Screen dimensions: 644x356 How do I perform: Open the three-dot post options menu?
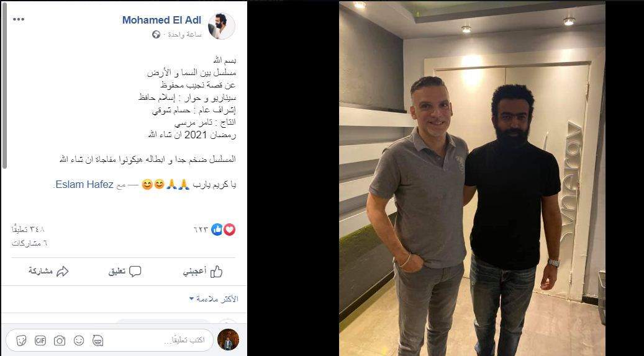pyautogui.click(x=19, y=19)
